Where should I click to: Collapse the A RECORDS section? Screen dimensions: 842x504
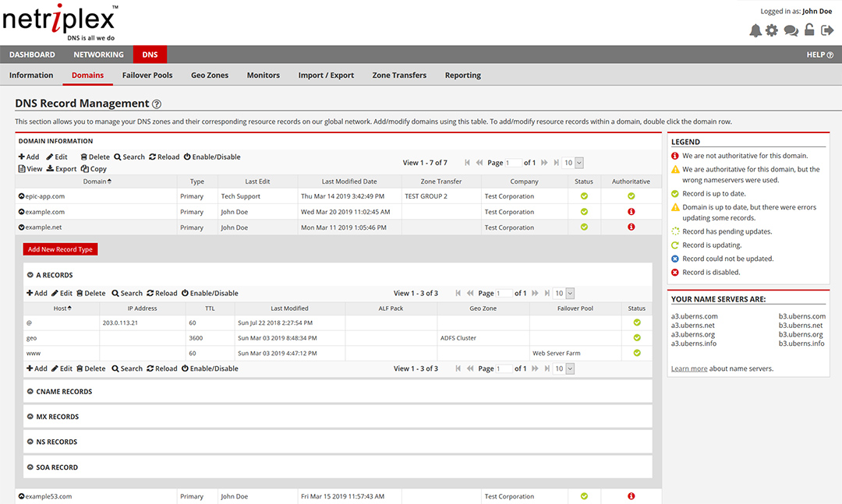coord(30,275)
